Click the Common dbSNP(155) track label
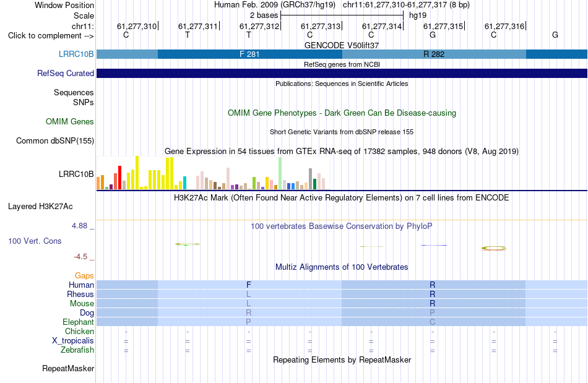This screenshot has width=588, height=383. (54, 140)
